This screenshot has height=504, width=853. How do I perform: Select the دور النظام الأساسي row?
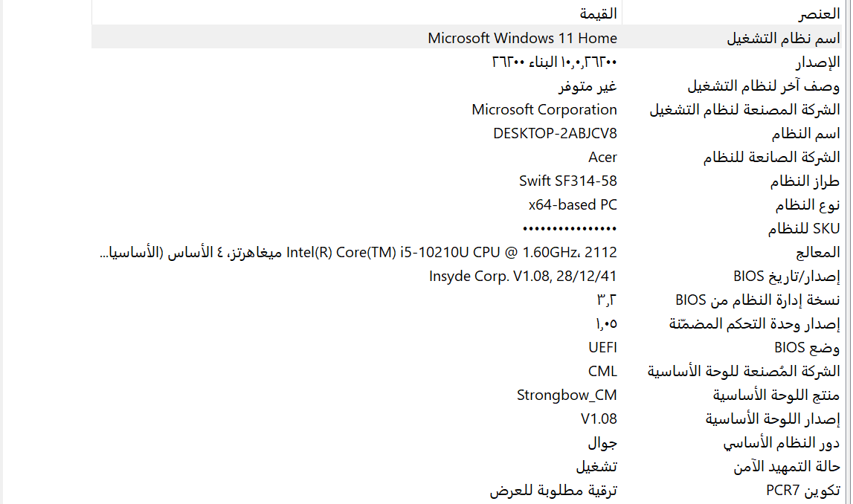click(x=467, y=443)
